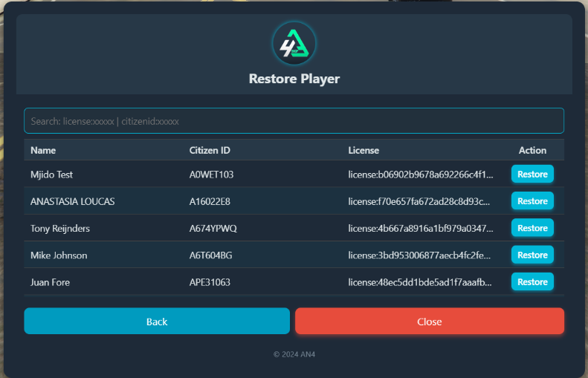588x378 pixels.
Task: Restore the Mjido Test player
Action: pos(532,175)
